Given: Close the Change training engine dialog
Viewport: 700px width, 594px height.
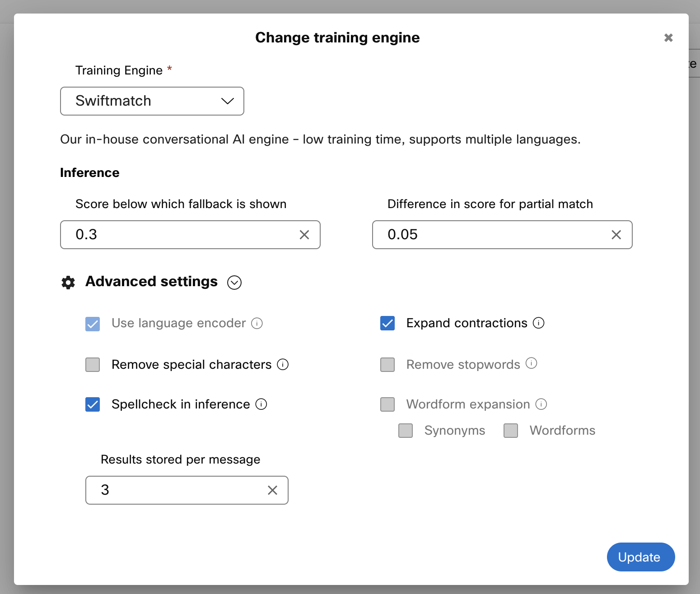Looking at the screenshot, I should (668, 37).
